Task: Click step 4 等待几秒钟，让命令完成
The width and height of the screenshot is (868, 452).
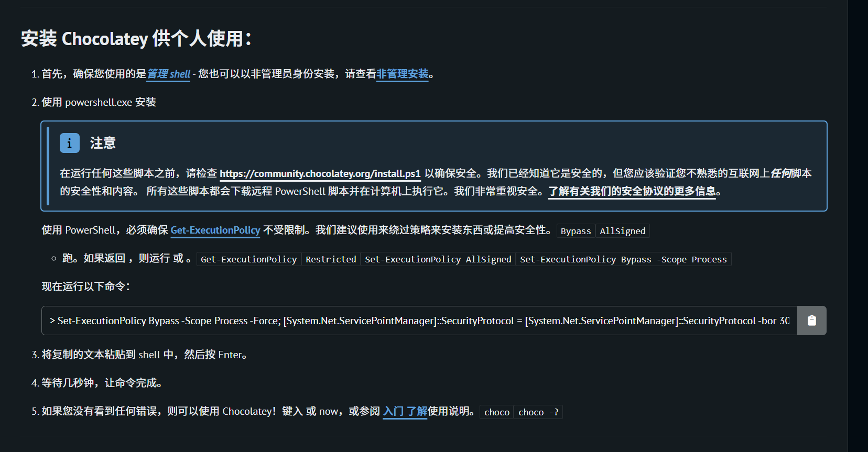Action: pos(102,383)
